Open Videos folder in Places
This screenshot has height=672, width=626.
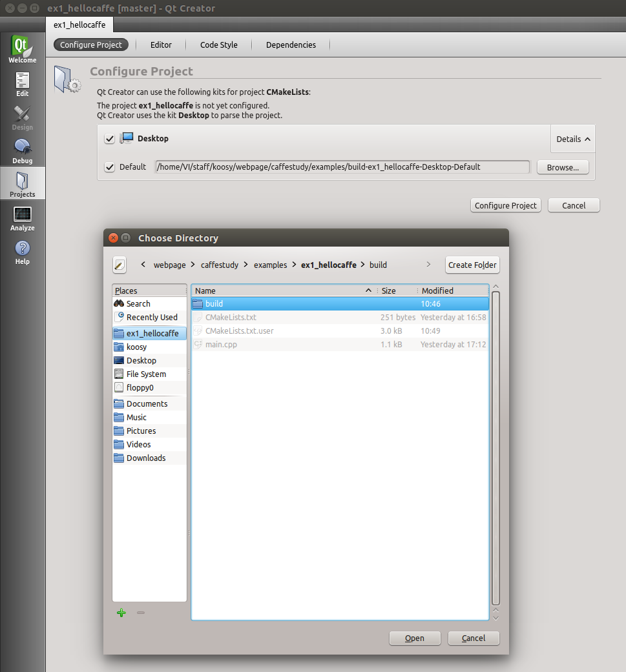point(149,445)
